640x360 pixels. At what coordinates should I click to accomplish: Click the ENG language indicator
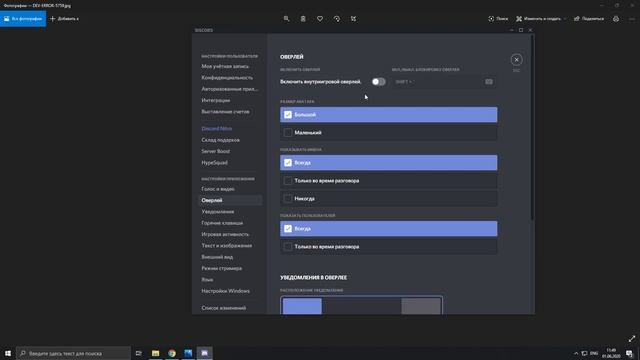pos(594,353)
